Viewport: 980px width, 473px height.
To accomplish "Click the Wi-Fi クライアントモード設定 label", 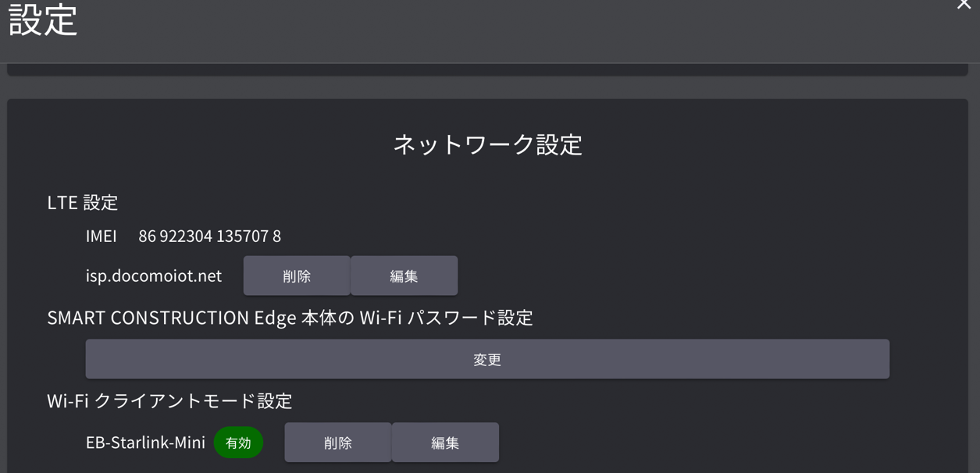I will (169, 400).
